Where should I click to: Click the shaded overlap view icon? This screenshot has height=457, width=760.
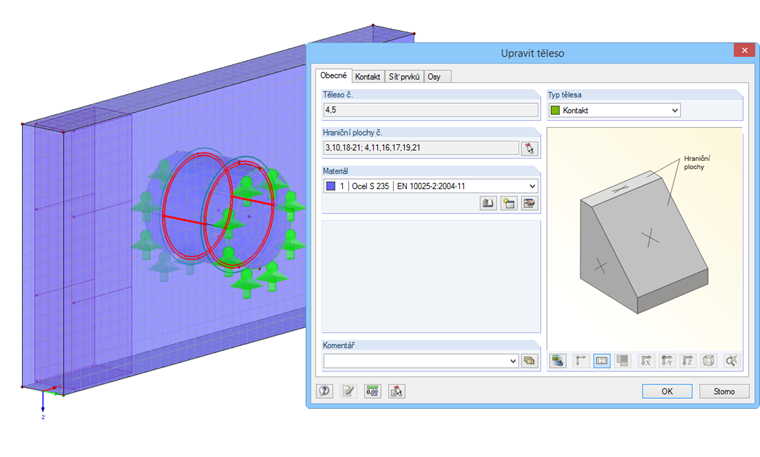(623, 361)
